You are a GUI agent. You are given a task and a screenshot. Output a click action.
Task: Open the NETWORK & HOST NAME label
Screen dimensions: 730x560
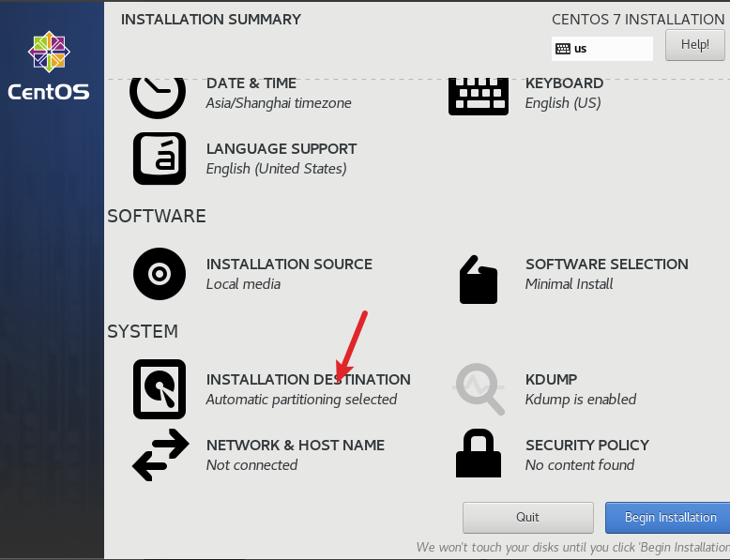click(296, 446)
